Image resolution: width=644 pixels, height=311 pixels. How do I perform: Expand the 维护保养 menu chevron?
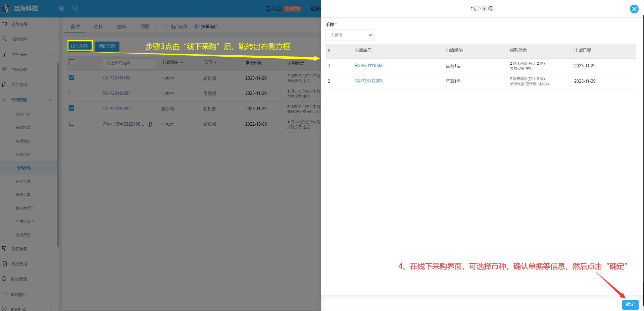[51, 54]
